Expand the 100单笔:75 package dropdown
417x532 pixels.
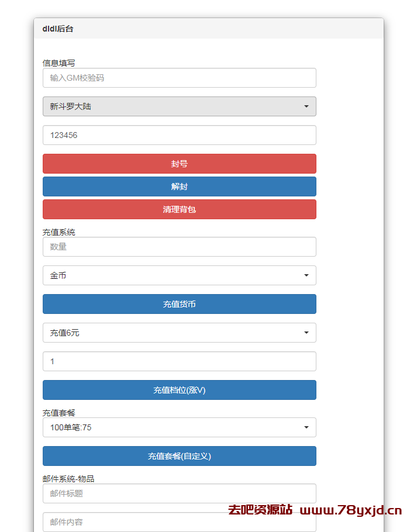tap(179, 427)
